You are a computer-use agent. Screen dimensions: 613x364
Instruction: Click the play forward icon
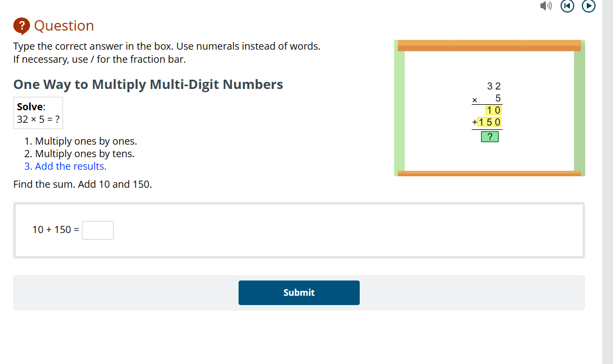pyautogui.click(x=588, y=6)
